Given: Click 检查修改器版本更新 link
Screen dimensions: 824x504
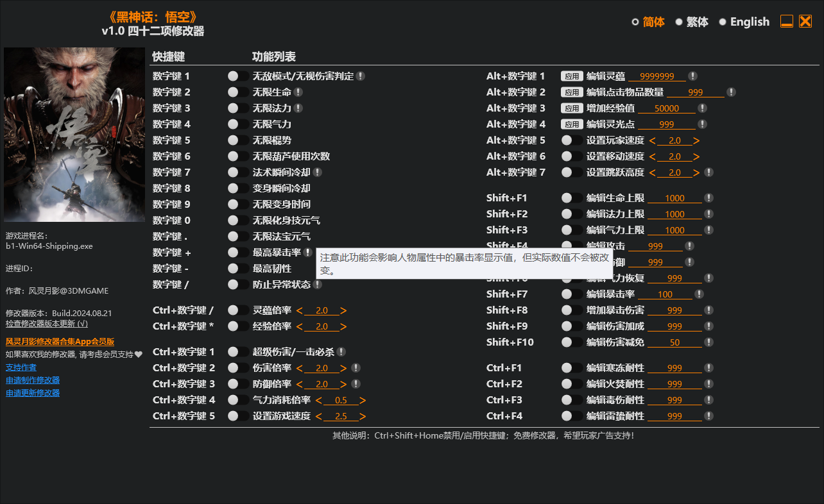Looking at the screenshot, I should tap(47, 324).
